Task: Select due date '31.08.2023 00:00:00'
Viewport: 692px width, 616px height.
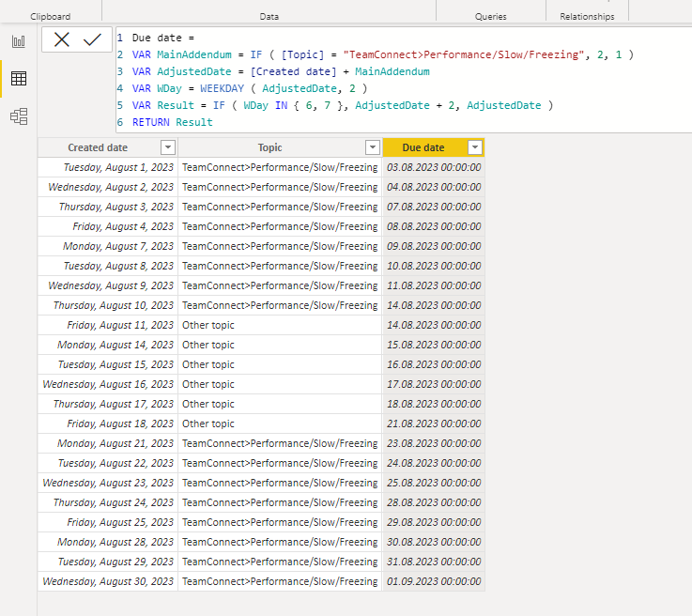Action: click(x=434, y=562)
